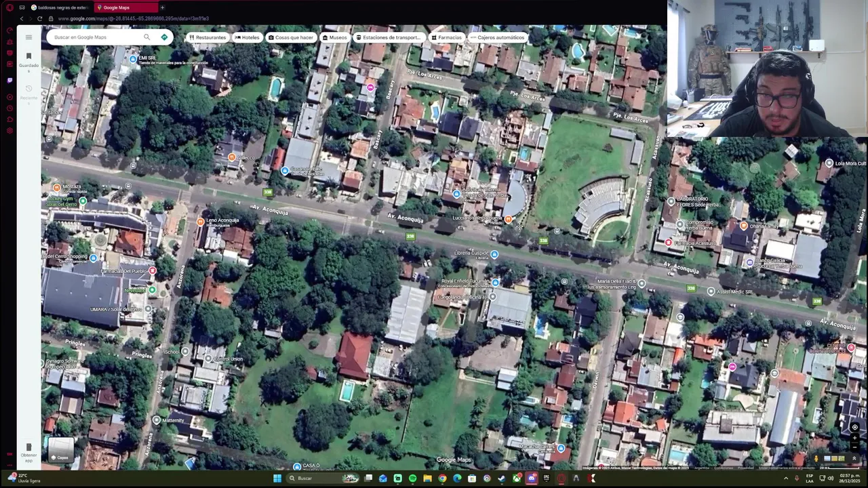The height and width of the screenshot is (488, 868).
Task: Expand the system tray hidden icons arrow
Action: (x=787, y=479)
